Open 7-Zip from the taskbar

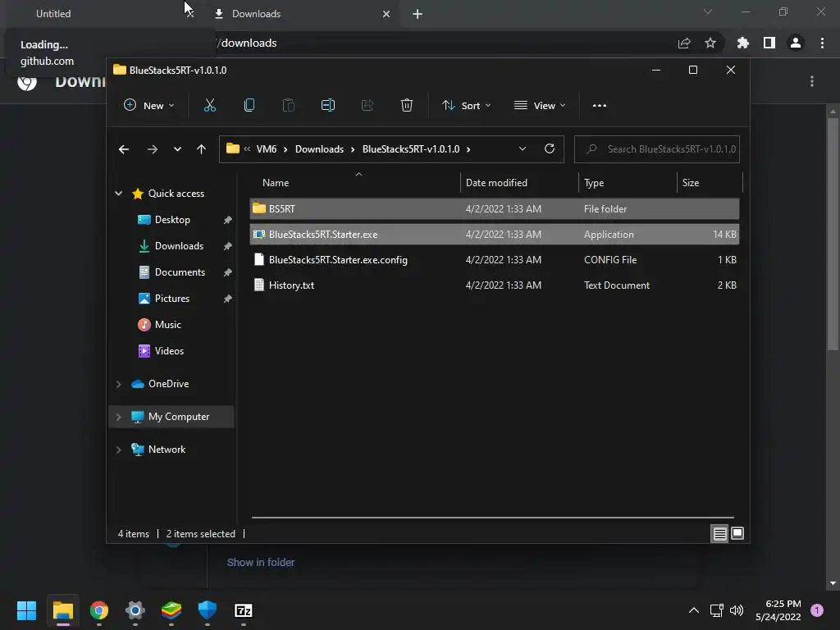tap(244, 610)
